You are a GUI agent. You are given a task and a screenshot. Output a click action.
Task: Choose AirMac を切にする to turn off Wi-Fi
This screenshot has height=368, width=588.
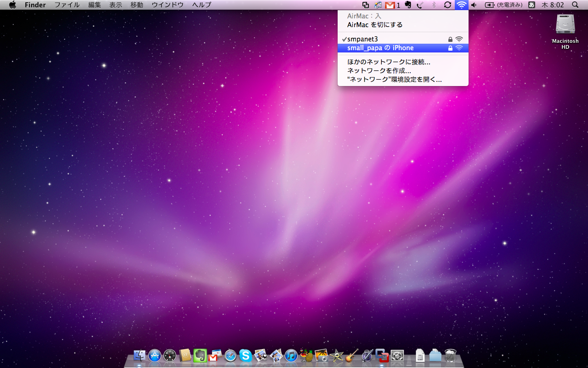403,25
